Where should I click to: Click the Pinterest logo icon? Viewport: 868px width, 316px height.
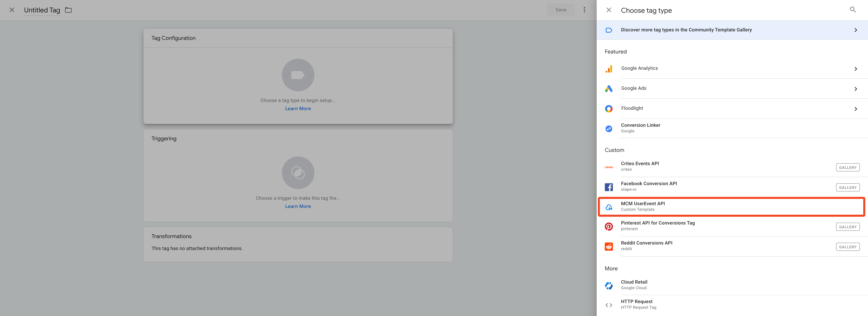[x=609, y=226]
